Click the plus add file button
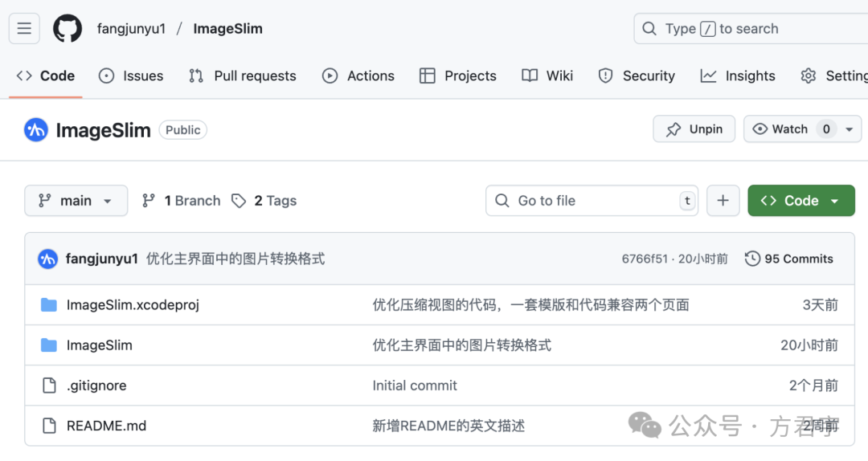The width and height of the screenshot is (868, 461). [x=723, y=201]
